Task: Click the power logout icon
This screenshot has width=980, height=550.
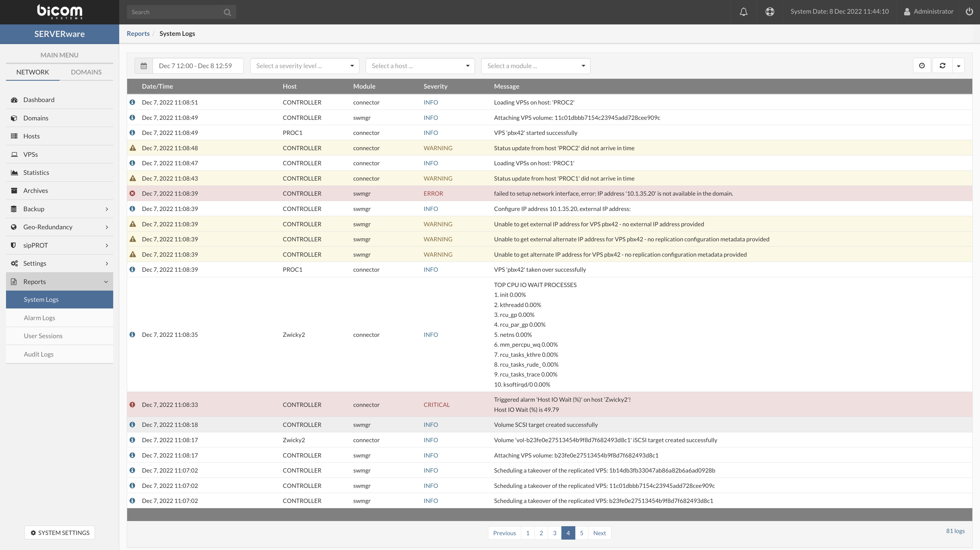Action: 969,12
